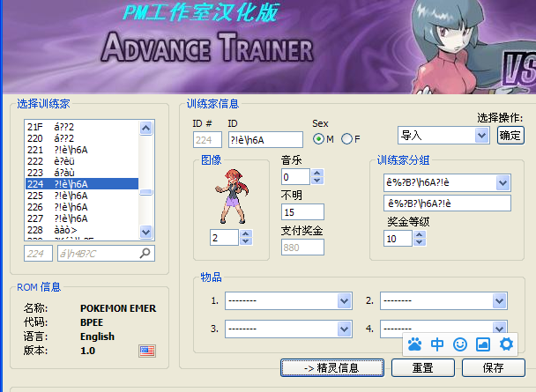536x392 pixels.
Task: Click the version value 1.0
Action: [87, 351]
